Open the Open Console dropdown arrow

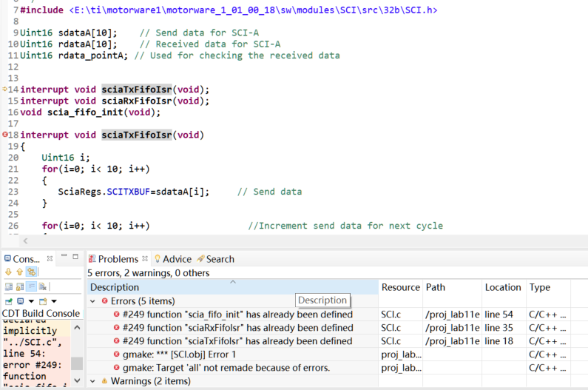click(x=54, y=301)
